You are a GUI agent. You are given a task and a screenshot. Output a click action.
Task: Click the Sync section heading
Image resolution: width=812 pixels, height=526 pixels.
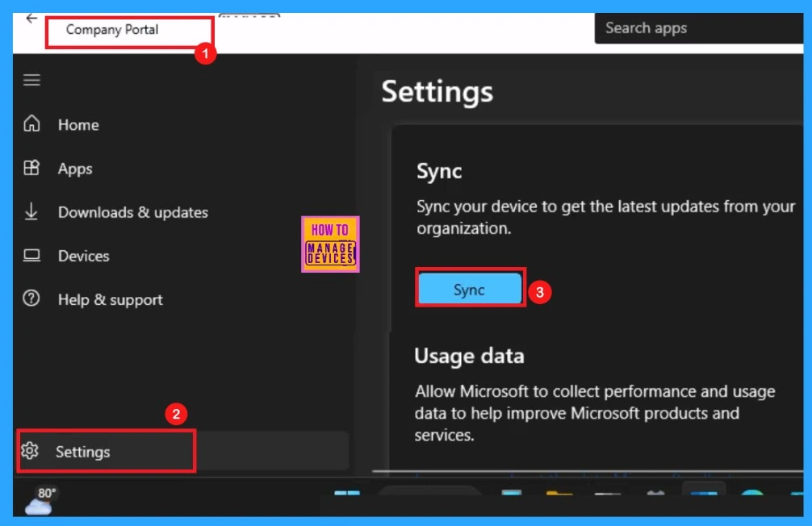[439, 171]
